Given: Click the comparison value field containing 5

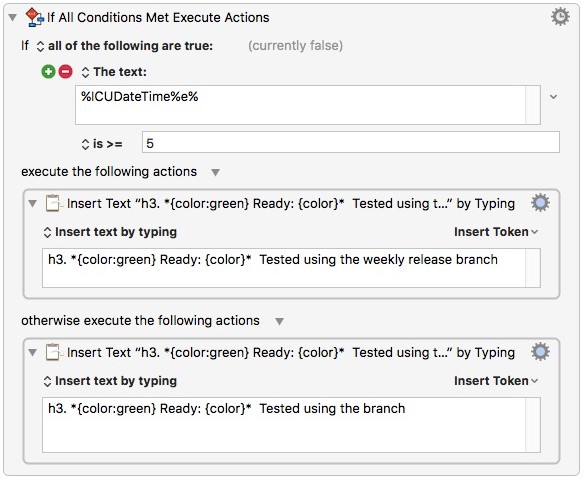Looking at the screenshot, I should pos(350,142).
